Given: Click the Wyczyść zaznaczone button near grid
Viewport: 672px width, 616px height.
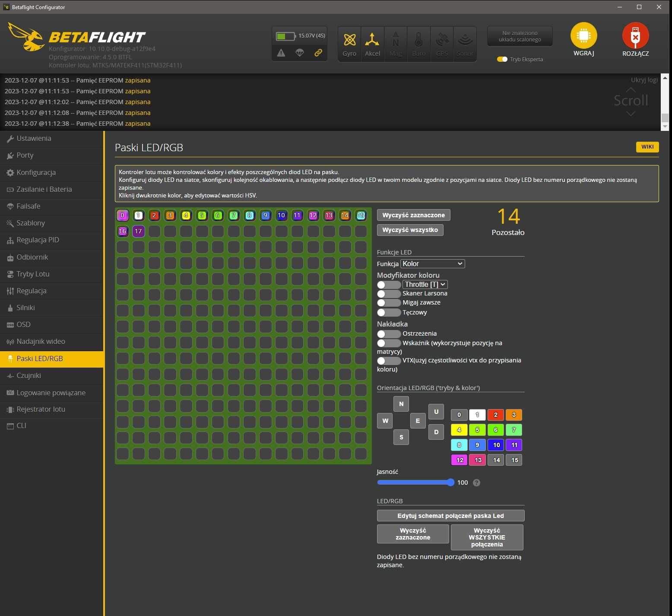Looking at the screenshot, I should coord(414,215).
